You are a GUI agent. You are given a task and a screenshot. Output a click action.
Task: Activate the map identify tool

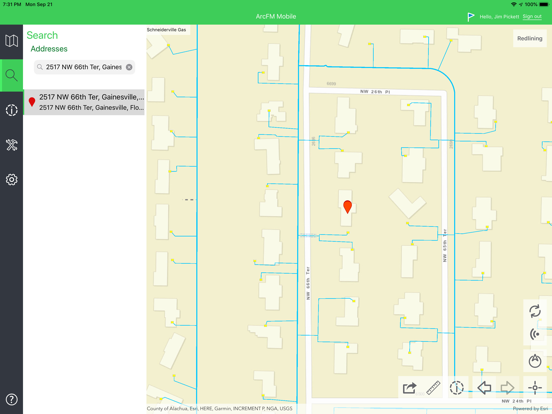(x=457, y=388)
